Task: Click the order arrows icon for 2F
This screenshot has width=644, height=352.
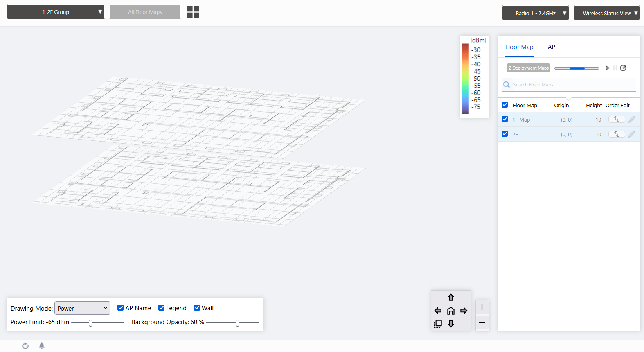Action: [x=616, y=134]
